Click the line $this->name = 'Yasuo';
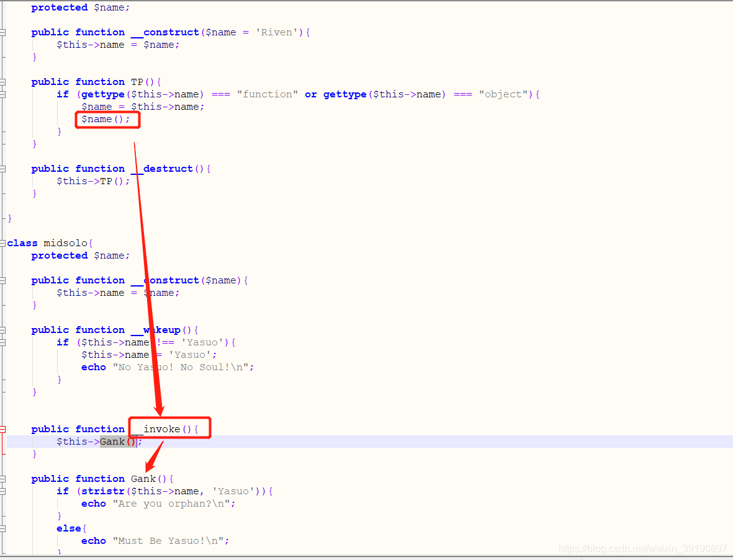 tap(149, 355)
